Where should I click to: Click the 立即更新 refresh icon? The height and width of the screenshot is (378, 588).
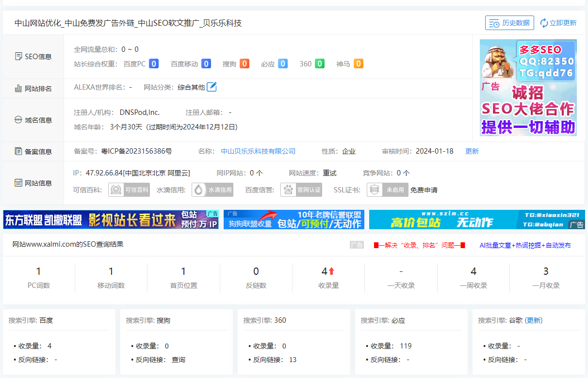(544, 23)
